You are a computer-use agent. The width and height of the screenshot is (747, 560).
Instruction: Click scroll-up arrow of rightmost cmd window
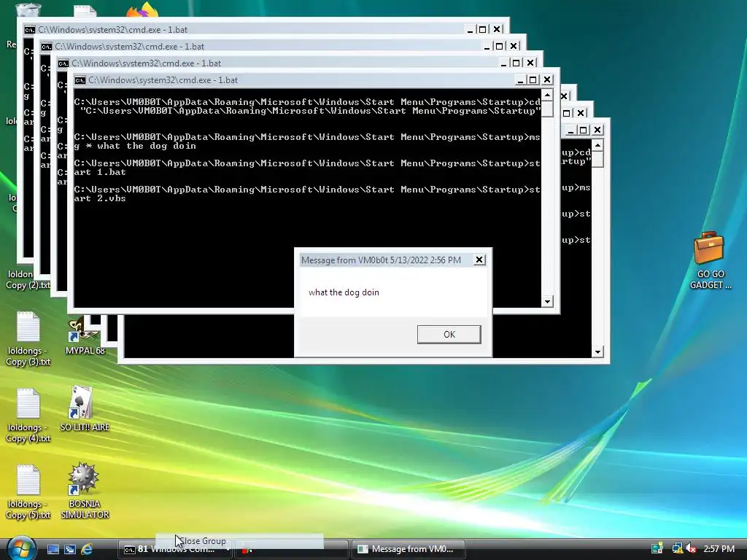click(x=597, y=145)
